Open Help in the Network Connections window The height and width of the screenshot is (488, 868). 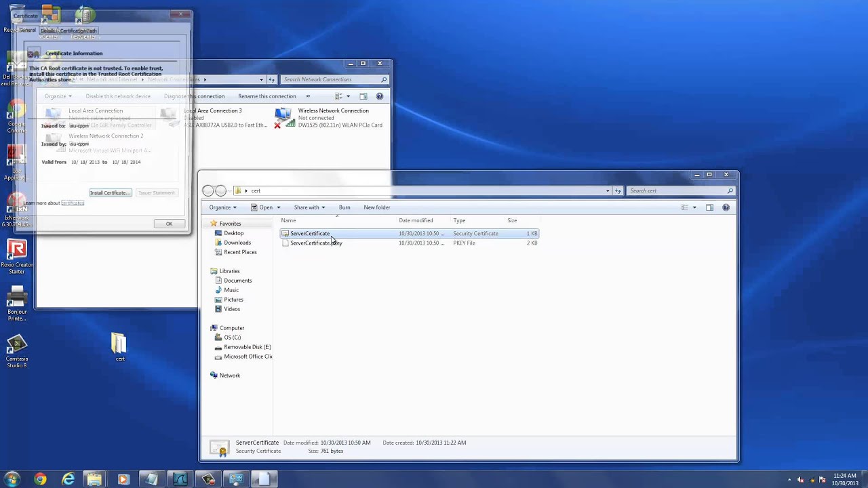pos(379,96)
